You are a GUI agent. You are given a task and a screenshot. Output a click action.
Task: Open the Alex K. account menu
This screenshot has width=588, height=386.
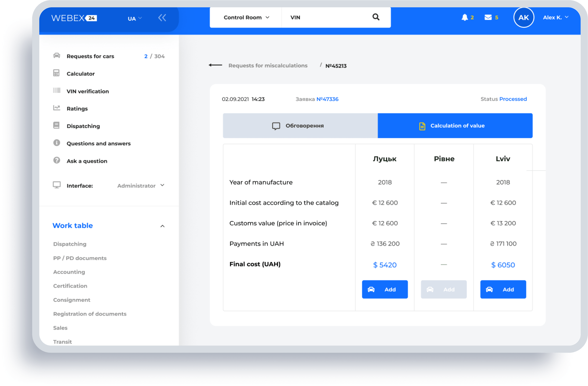[555, 18]
